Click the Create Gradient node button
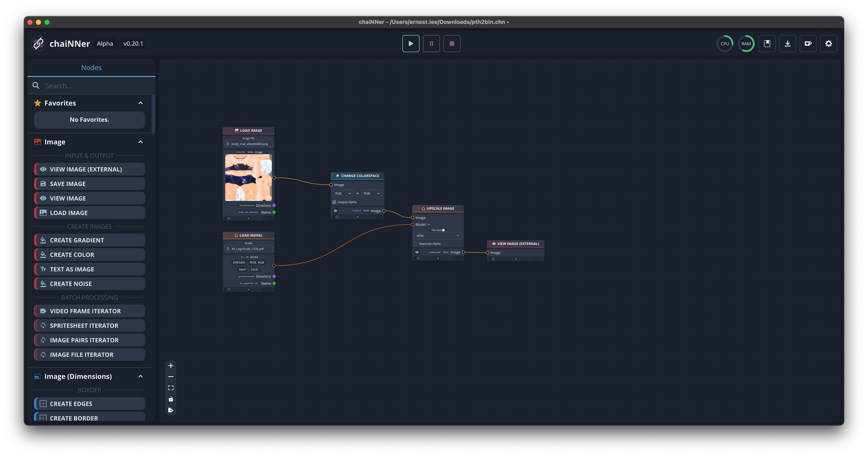Viewport: 868px width, 457px height. coord(90,240)
